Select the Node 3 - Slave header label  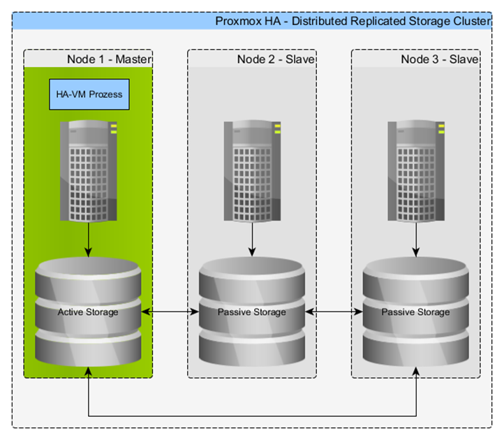point(439,59)
